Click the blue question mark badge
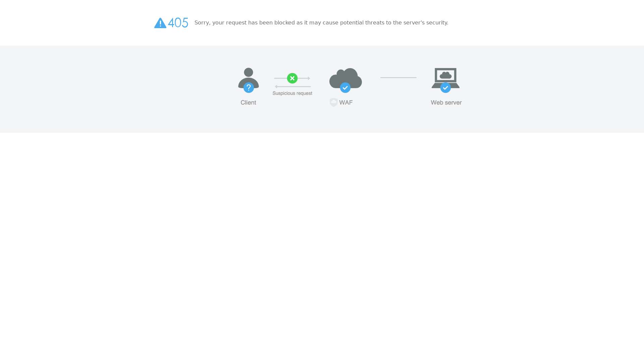The height and width of the screenshot is (362, 644). click(249, 88)
